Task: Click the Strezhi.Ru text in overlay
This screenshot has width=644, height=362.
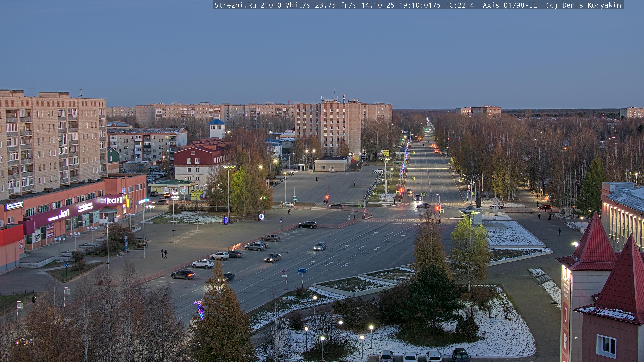Action: point(235,5)
